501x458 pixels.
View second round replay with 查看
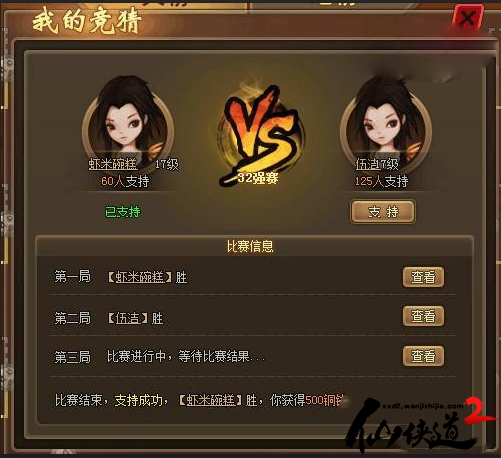tap(423, 316)
